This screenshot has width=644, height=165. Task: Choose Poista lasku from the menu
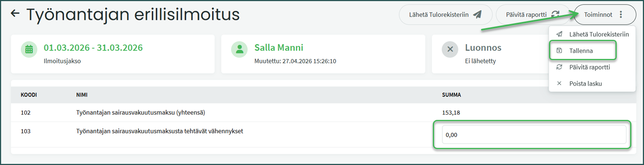585,83
